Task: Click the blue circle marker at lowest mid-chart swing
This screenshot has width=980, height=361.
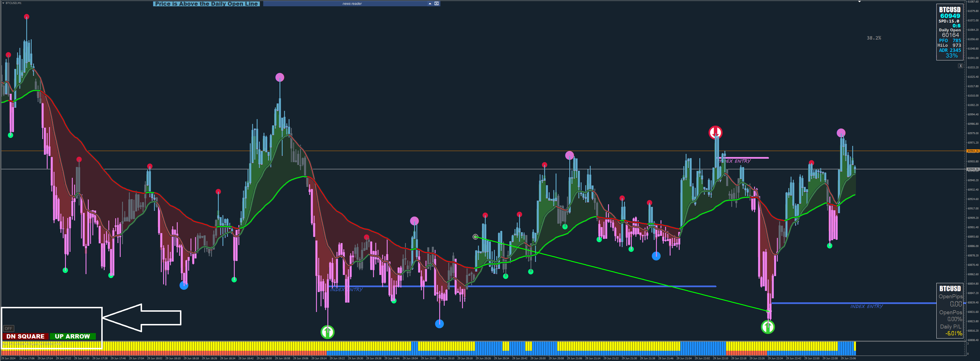Action: tap(440, 324)
